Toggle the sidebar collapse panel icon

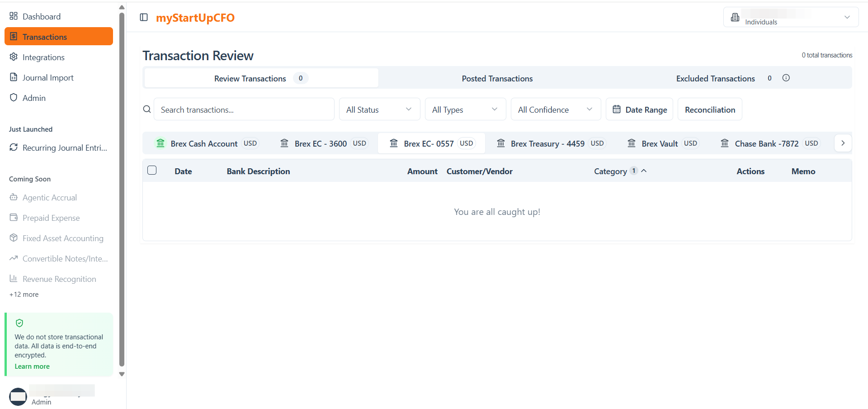(x=144, y=17)
